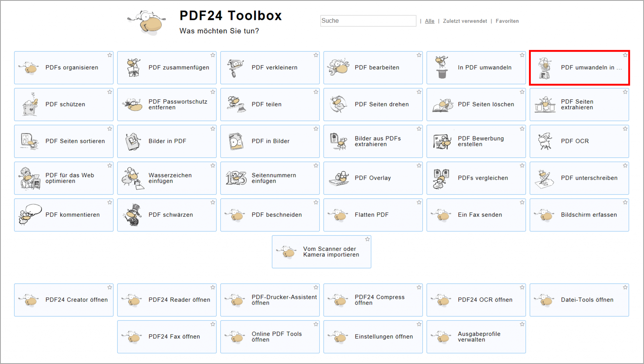Star the Ein Fax senden tile
644x364 pixels.
pyautogui.click(x=522, y=202)
